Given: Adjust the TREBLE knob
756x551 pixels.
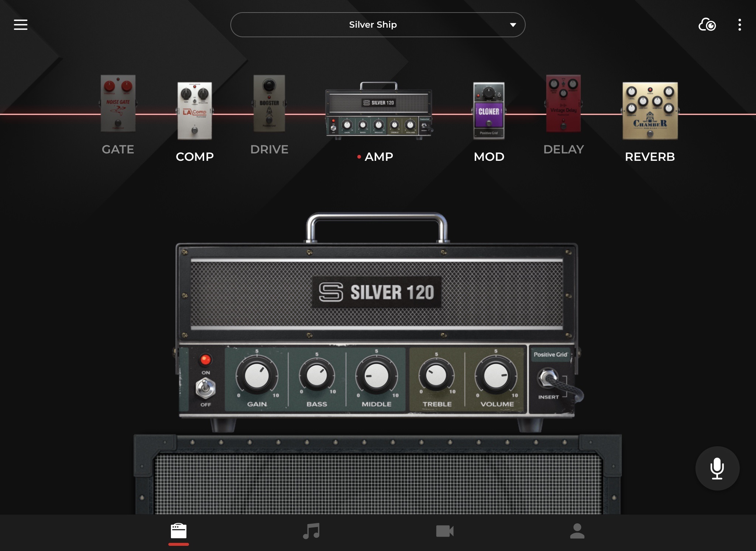Looking at the screenshot, I should (436, 376).
